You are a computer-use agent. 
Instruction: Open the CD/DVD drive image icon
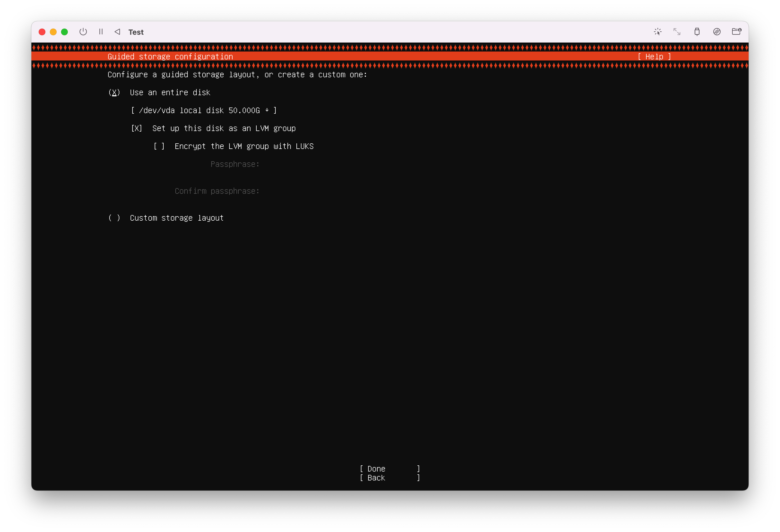(717, 32)
